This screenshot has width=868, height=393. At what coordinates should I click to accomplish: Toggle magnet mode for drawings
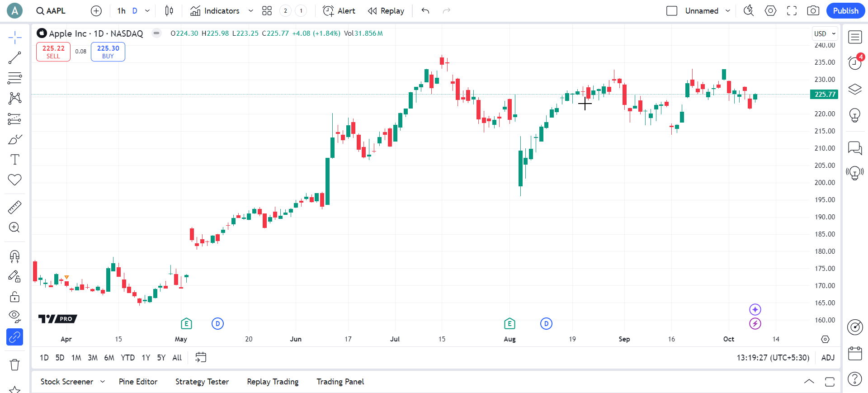point(14,256)
